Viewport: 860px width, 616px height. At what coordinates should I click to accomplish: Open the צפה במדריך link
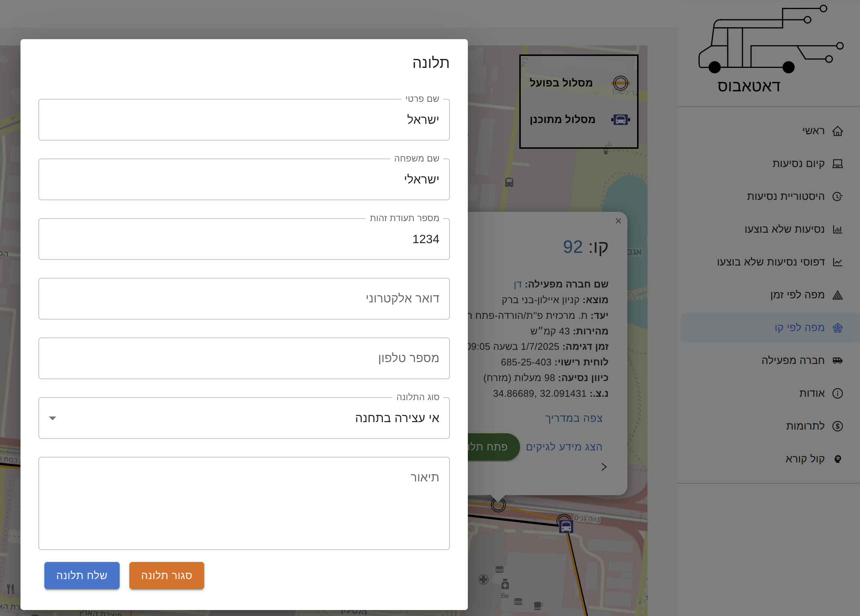[x=573, y=418]
